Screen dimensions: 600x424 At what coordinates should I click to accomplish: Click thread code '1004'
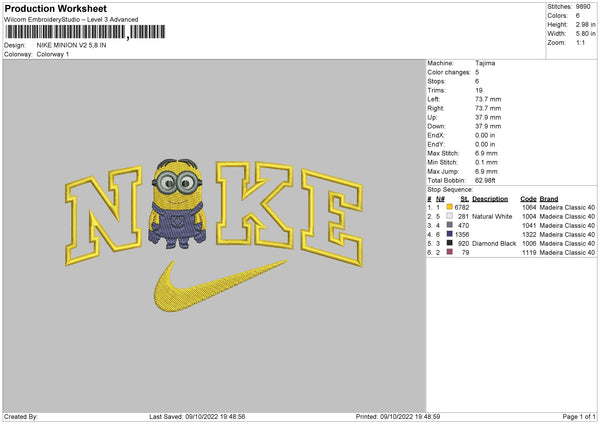click(529, 217)
